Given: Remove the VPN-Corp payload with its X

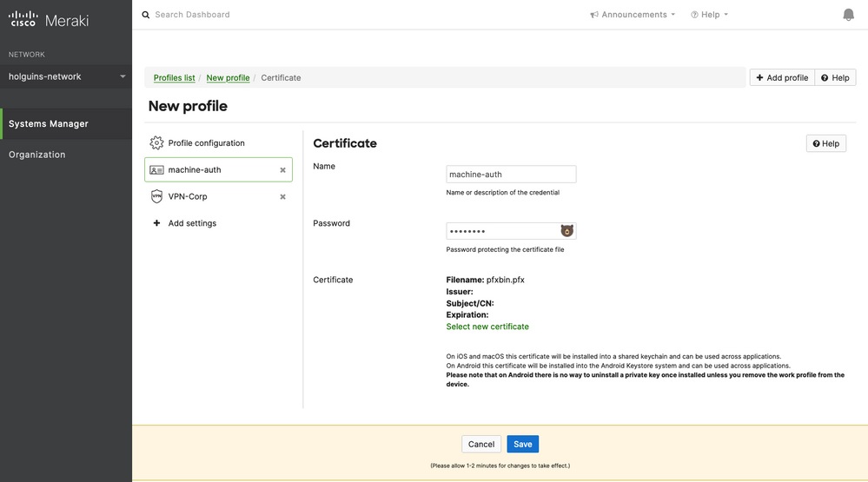Looking at the screenshot, I should (x=282, y=197).
